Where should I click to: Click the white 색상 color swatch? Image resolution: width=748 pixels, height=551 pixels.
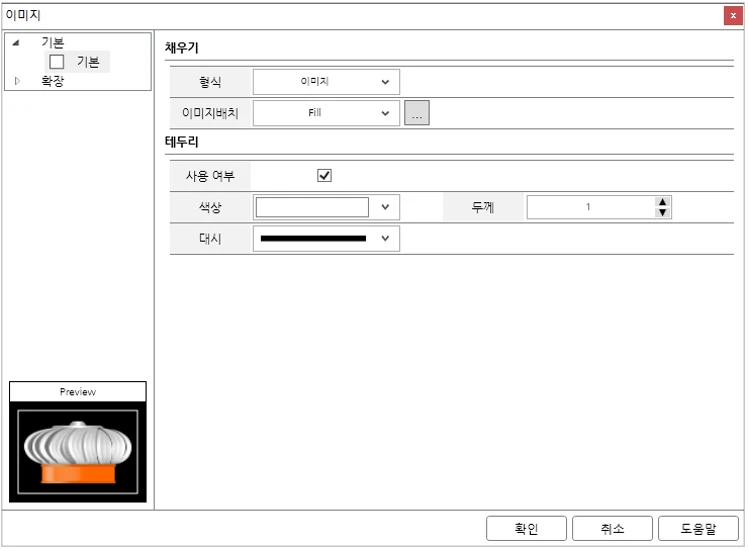point(312,207)
